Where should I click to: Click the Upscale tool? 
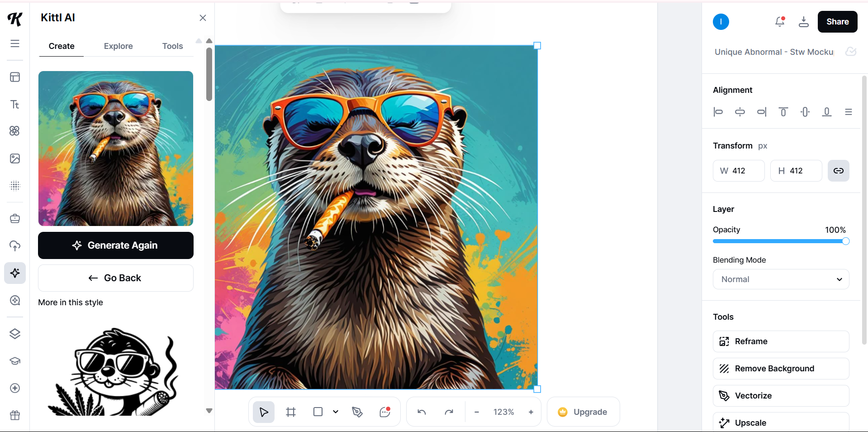coord(781,422)
